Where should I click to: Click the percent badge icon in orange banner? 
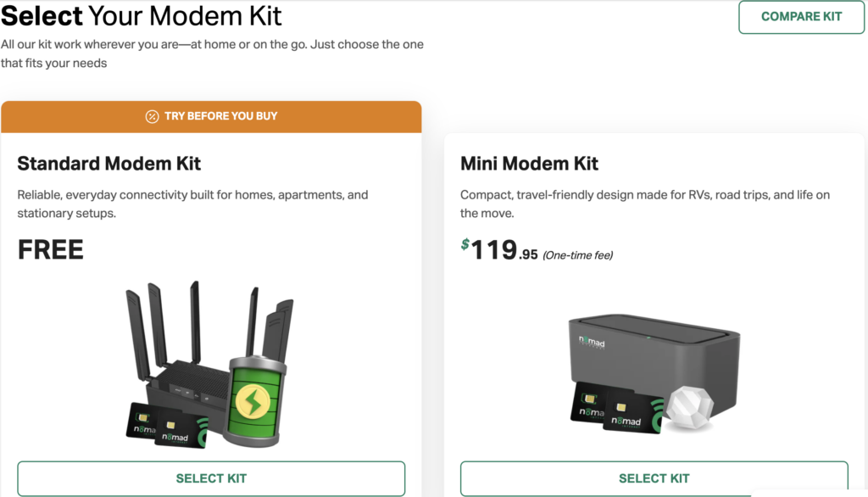(152, 116)
